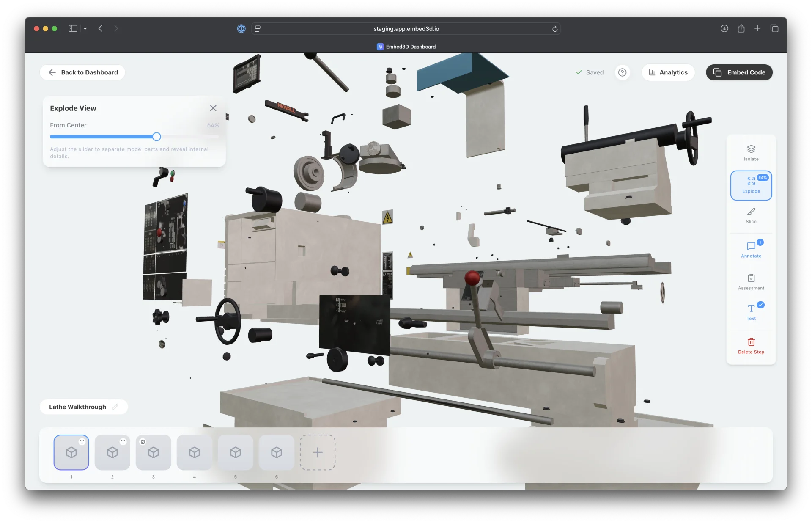Add a new step with the plus tile
The image size is (812, 523).
(x=317, y=452)
